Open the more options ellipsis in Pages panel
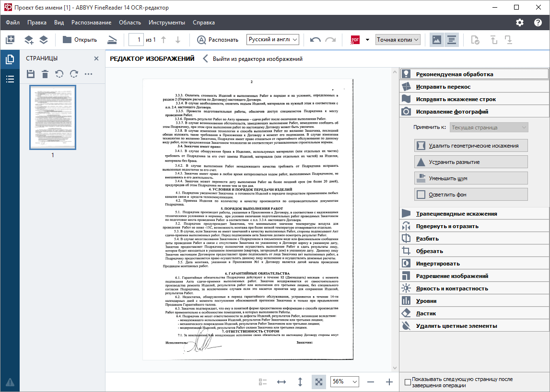Viewport: 550px width, 392px height. (88, 74)
